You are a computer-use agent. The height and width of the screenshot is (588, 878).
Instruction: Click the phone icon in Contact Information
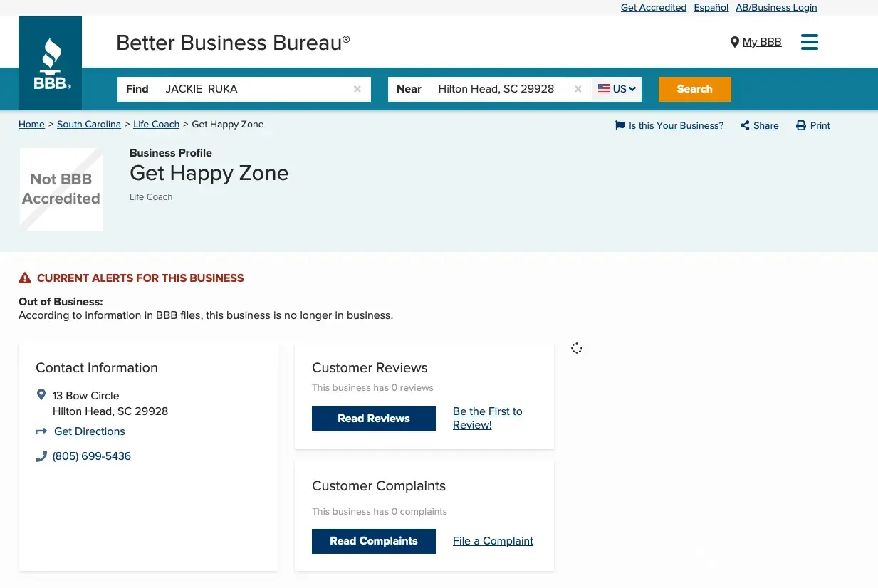coord(41,456)
